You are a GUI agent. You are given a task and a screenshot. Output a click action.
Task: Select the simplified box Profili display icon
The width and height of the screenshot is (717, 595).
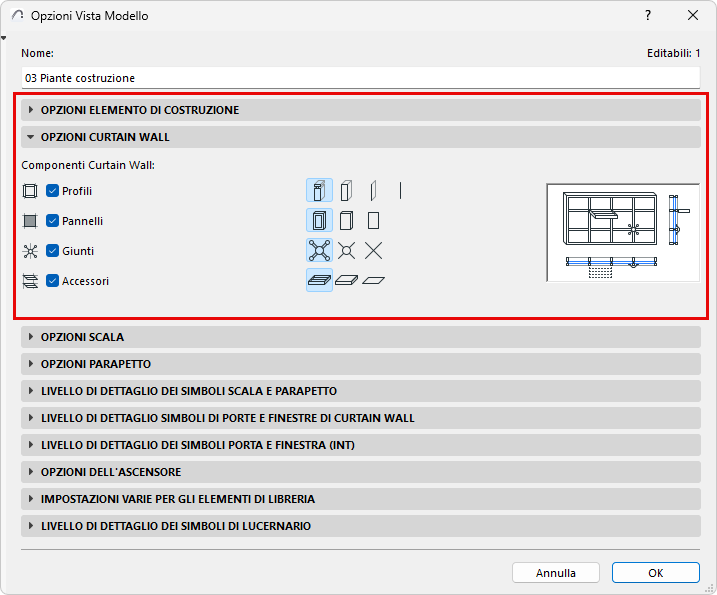click(346, 191)
